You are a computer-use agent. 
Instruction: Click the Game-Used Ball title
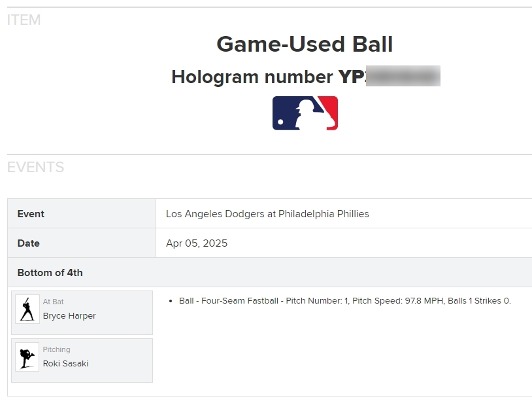click(305, 44)
